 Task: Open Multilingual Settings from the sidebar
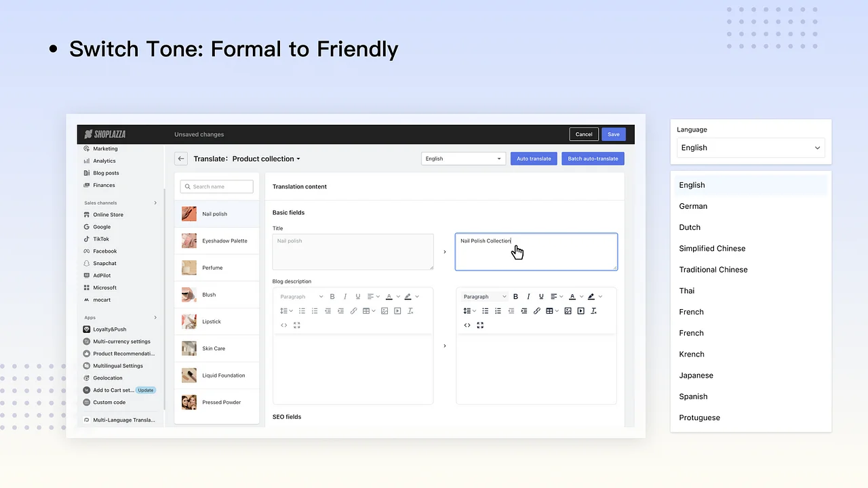(118, 365)
